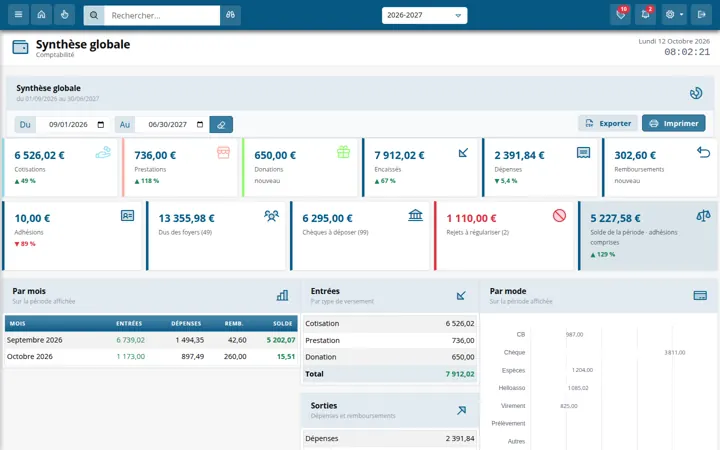This screenshot has width=720, height=450.
Task: Open the 13 355,98 € Dus des foyers card
Action: tap(216, 236)
